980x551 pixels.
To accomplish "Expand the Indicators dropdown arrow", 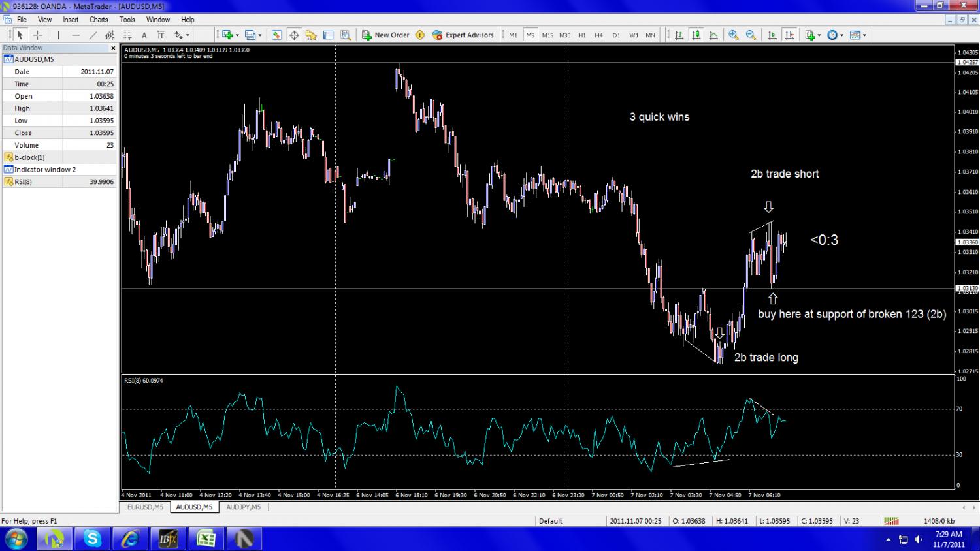I will (819, 35).
